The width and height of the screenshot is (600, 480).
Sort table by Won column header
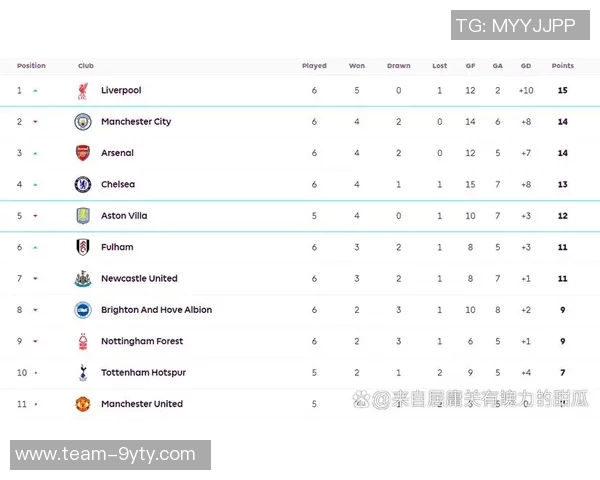357,66
